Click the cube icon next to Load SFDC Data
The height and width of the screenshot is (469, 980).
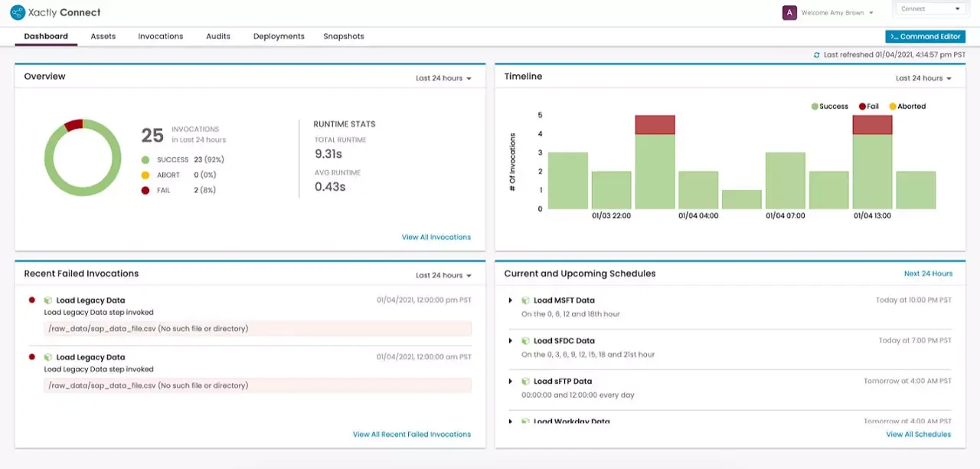[526, 341]
